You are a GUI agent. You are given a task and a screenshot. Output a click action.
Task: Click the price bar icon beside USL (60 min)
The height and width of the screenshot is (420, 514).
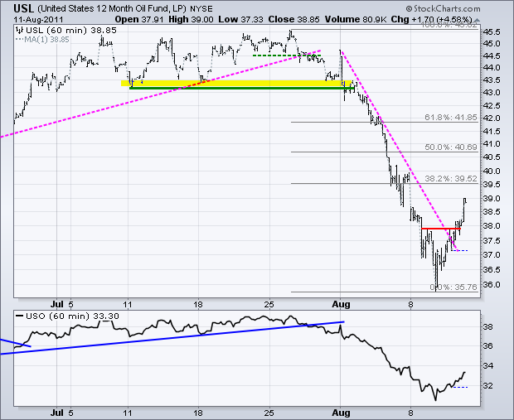(x=20, y=31)
